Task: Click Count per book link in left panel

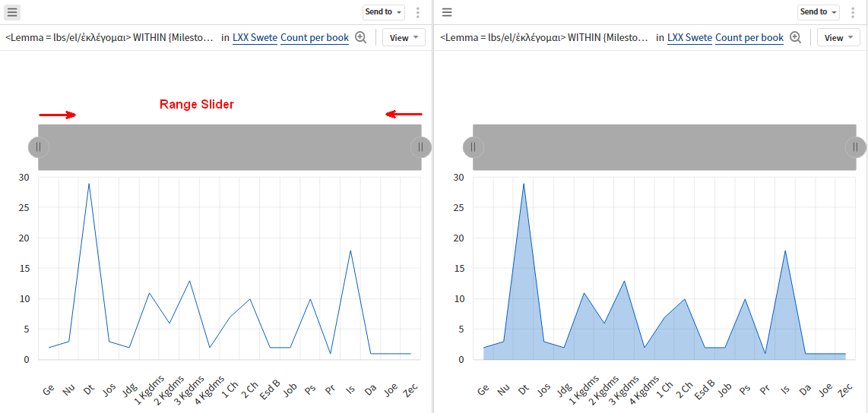Action: [x=315, y=38]
